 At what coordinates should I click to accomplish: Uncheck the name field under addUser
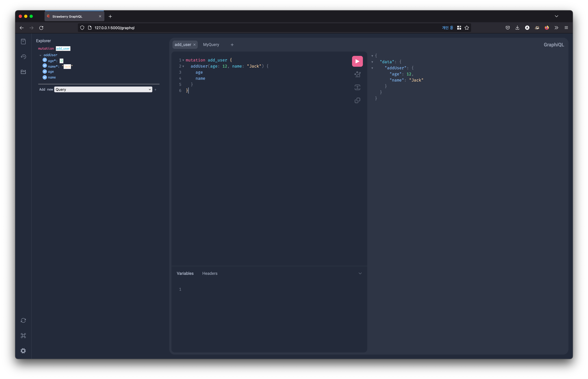45,77
